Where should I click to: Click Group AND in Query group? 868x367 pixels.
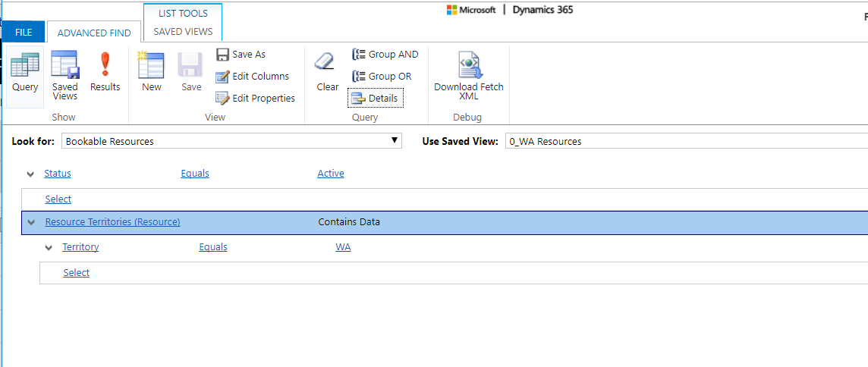(385, 55)
